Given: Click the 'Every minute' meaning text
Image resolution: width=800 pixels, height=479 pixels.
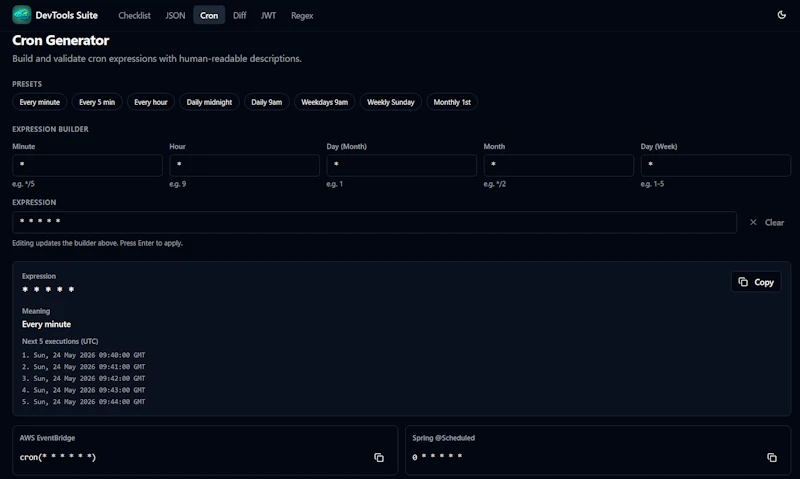Looking at the screenshot, I should point(46,324).
